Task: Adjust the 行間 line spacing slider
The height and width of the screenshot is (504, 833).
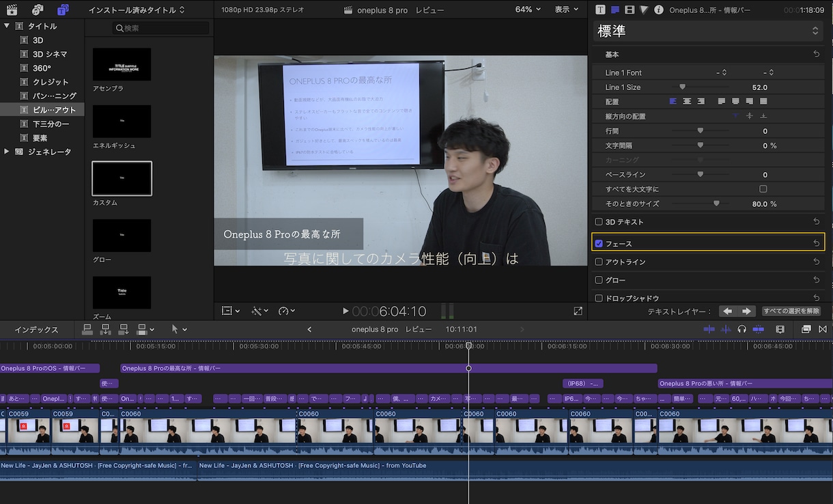Action: 700,130
